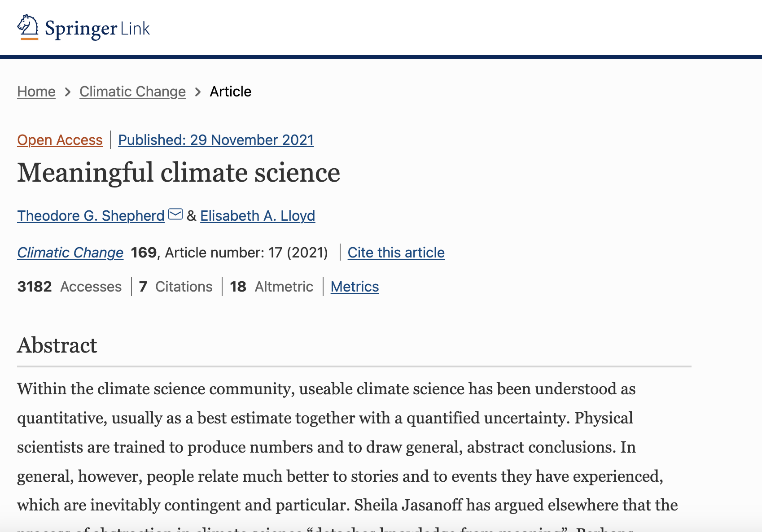This screenshot has height=532, width=762.
Task: Click the Abstract section heading
Action: (x=57, y=345)
